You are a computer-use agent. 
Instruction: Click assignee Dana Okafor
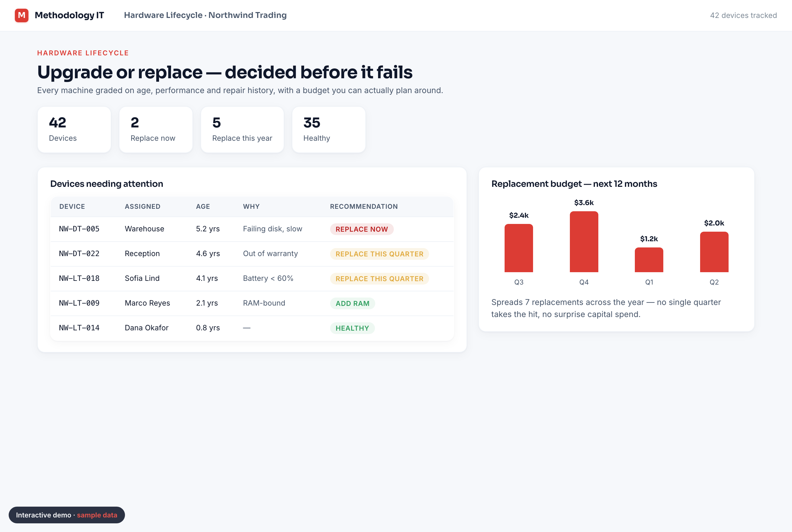coord(147,328)
